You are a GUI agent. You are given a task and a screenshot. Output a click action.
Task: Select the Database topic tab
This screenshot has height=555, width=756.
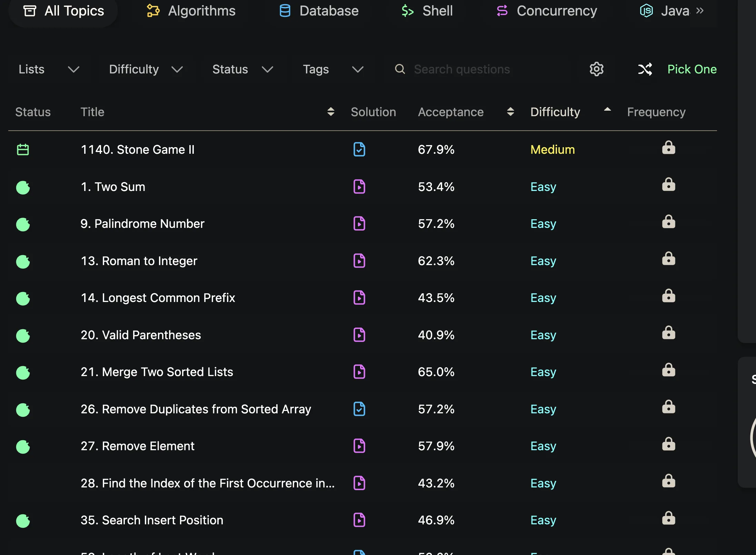pos(319,11)
